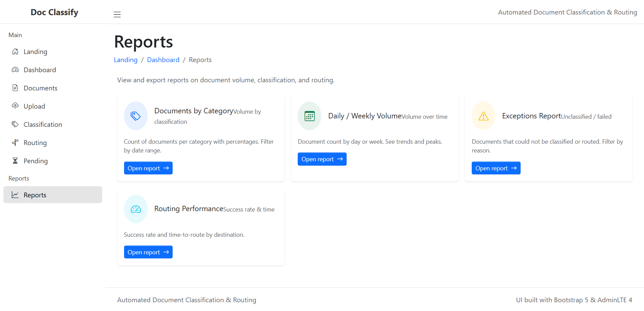Click the tag icon on Documents by Category card
Image resolution: width=644 pixels, height=311 pixels.
136,116
